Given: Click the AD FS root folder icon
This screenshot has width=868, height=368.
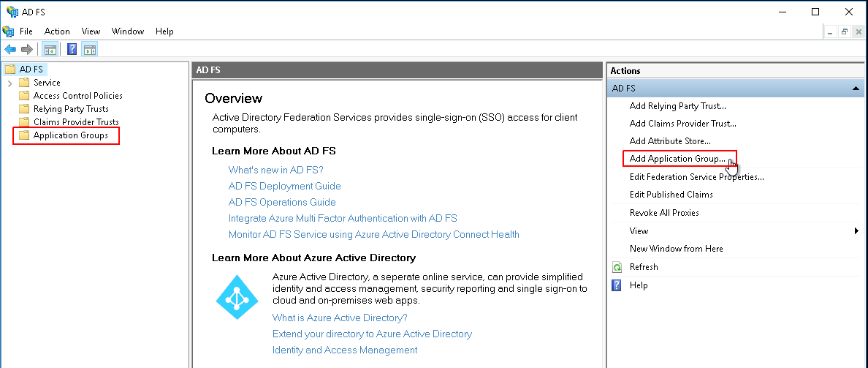Looking at the screenshot, I should click(10, 70).
